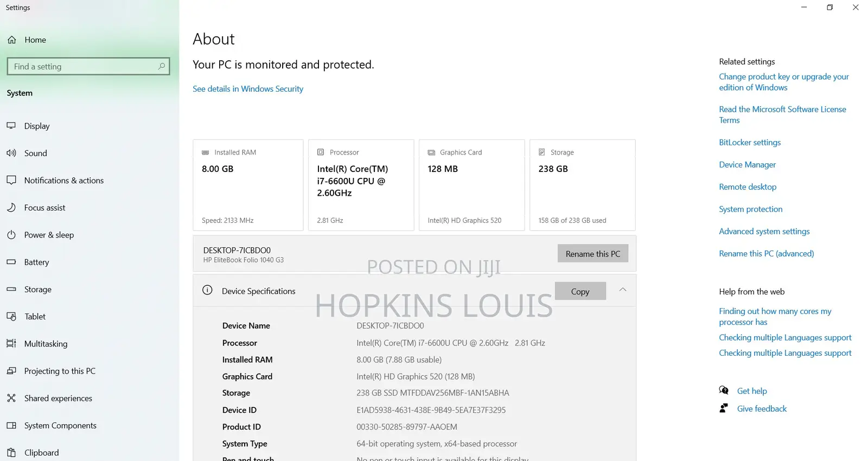This screenshot has width=868, height=461.
Task: Click the search magnifier icon
Action: (x=161, y=66)
